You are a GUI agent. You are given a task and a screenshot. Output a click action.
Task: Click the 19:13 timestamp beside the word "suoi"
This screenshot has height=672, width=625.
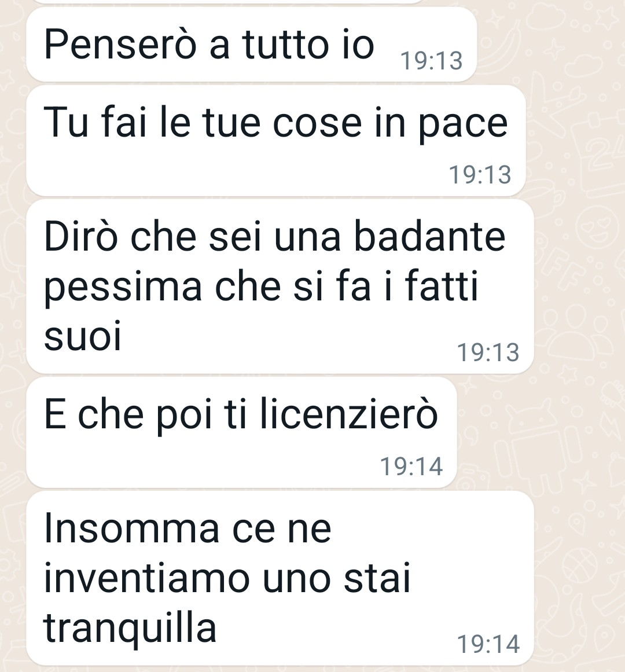point(488,352)
